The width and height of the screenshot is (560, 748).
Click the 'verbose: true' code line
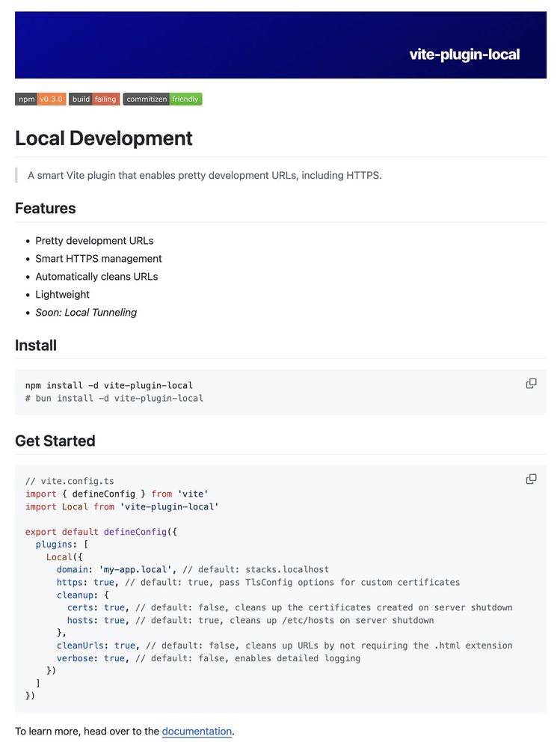click(209, 658)
